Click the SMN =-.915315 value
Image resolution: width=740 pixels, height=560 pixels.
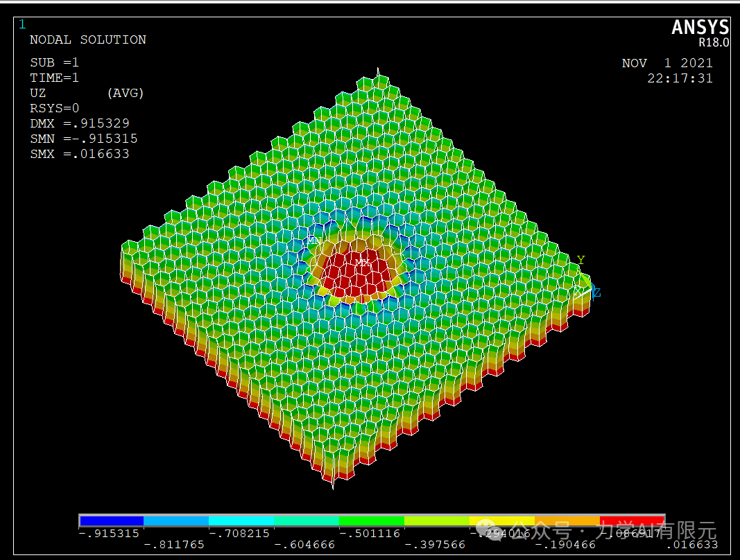click(x=84, y=139)
